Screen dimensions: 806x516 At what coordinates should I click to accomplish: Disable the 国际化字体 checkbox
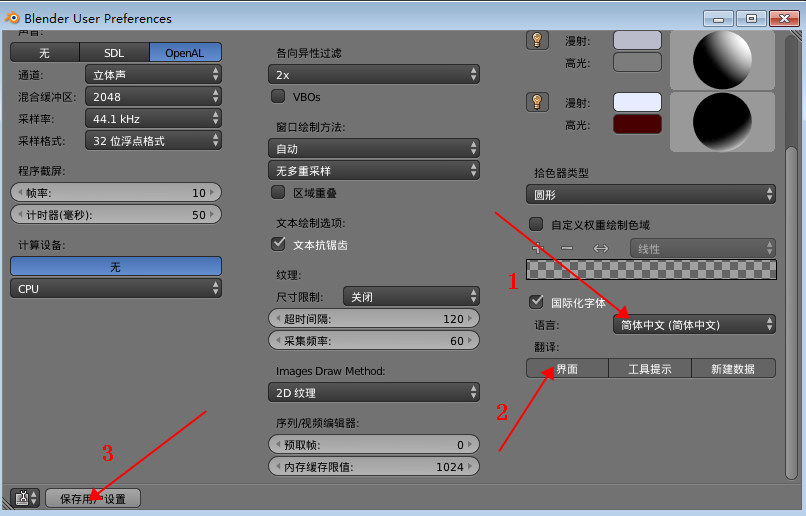pos(537,301)
